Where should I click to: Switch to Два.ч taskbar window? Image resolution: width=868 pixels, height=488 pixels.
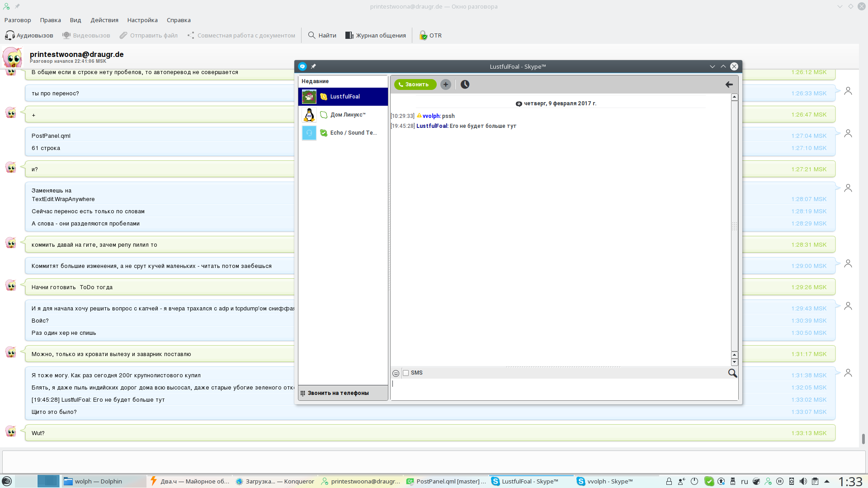[190, 481]
